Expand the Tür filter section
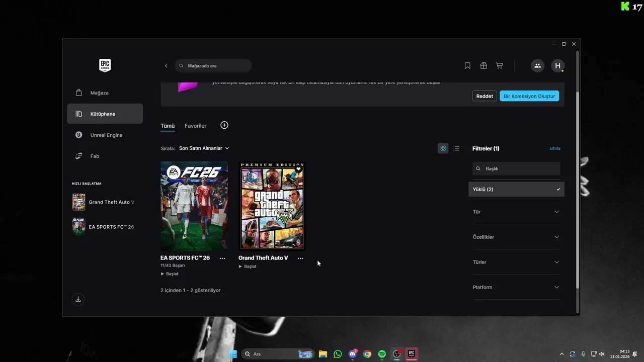This screenshot has width=644, height=362. click(x=516, y=212)
